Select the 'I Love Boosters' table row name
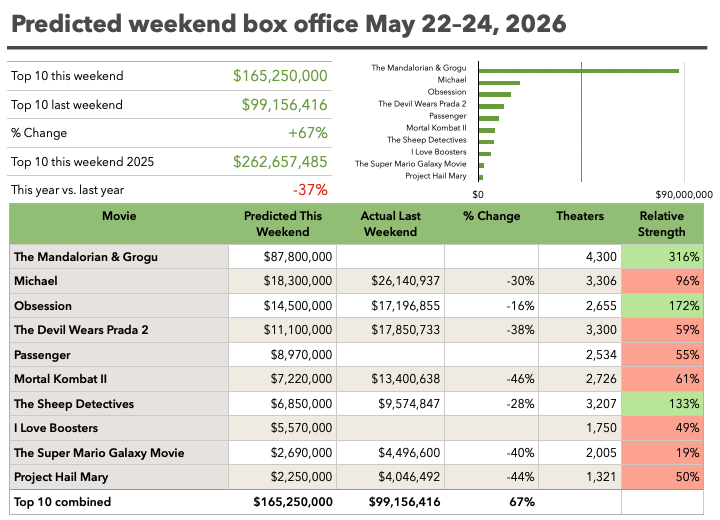720x520 pixels. (56, 428)
